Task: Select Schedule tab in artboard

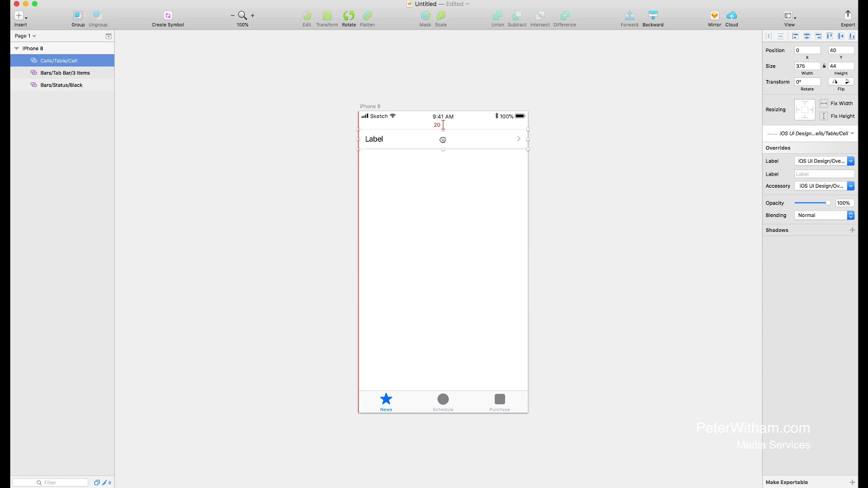Action: 443,402
